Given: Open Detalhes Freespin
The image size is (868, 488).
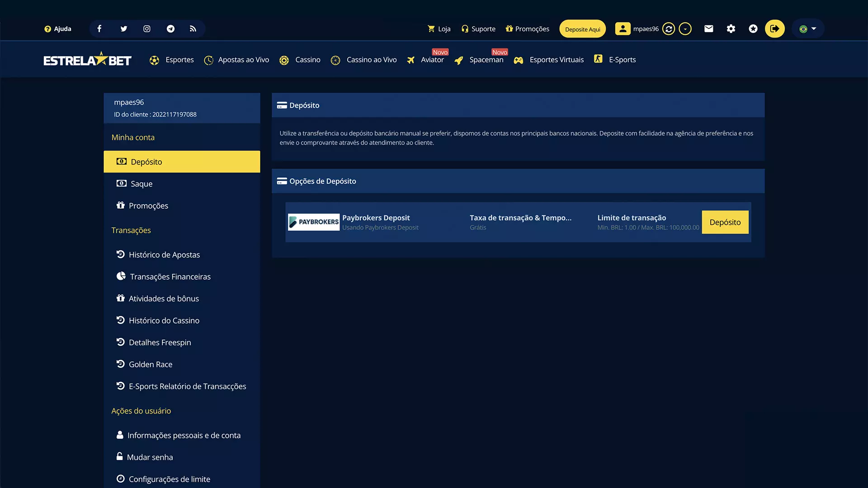Looking at the screenshot, I should [x=182, y=343].
